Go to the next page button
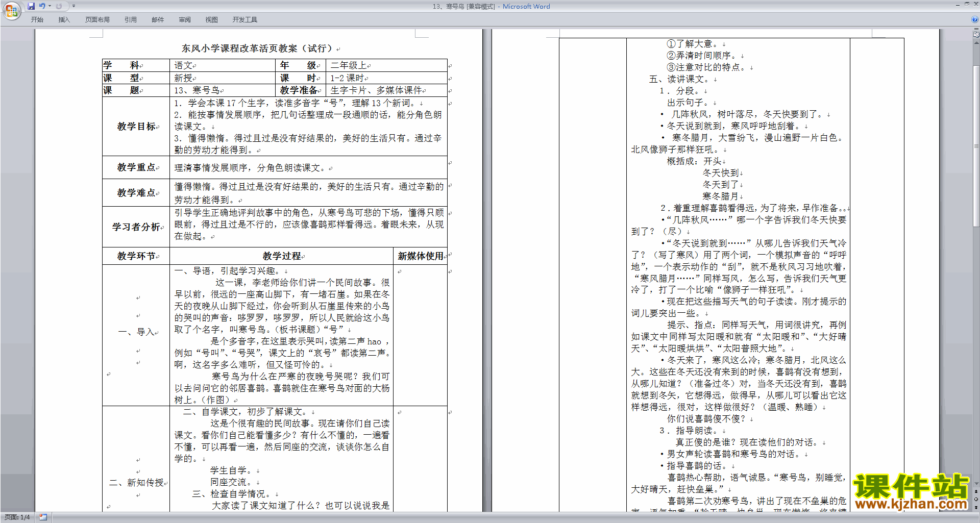Viewport: 980px width, 523px height. click(976, 507)
